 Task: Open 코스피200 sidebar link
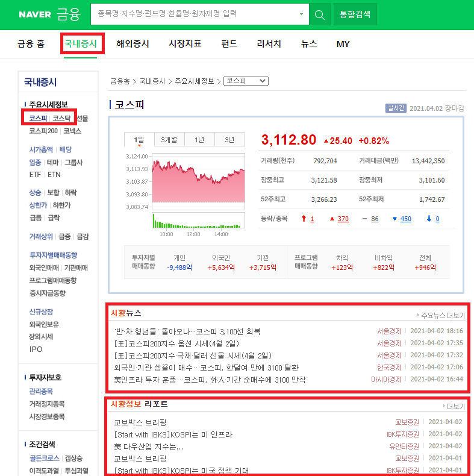click(x=43, y=131)
